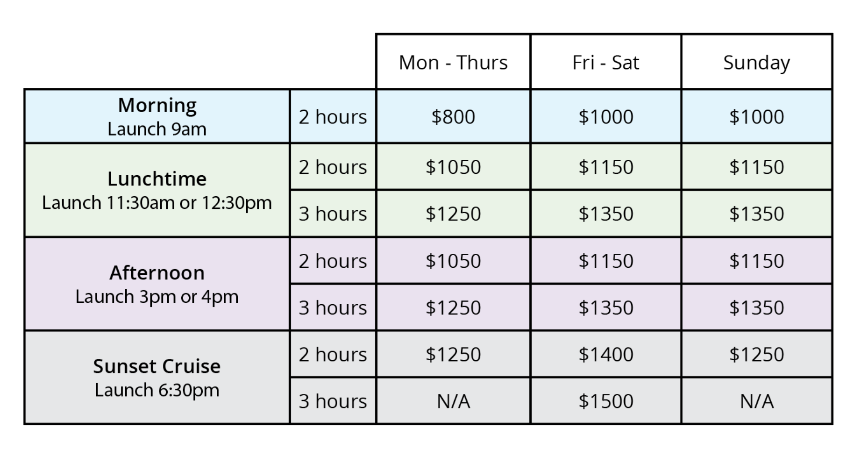Viewport: 868px width, 457px height.
Task: Click Afternoon 2 hours Fri - Sat $1150
Action: click(605, 261)
